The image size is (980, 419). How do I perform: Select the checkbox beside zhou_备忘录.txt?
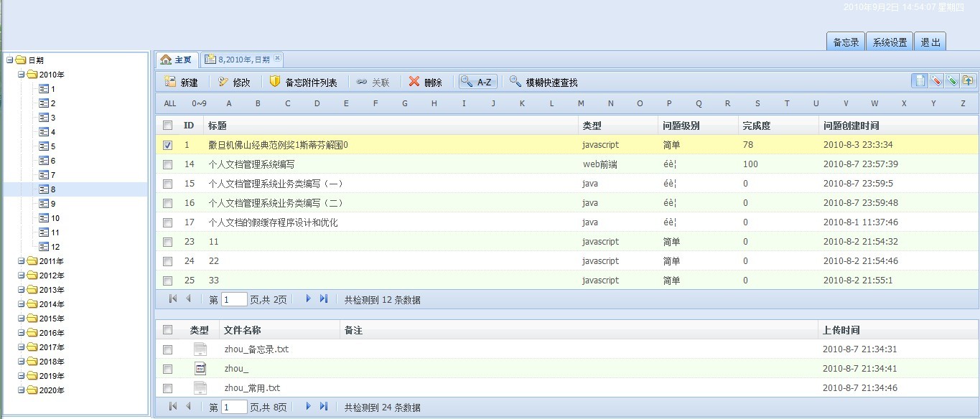click(167, 349)
